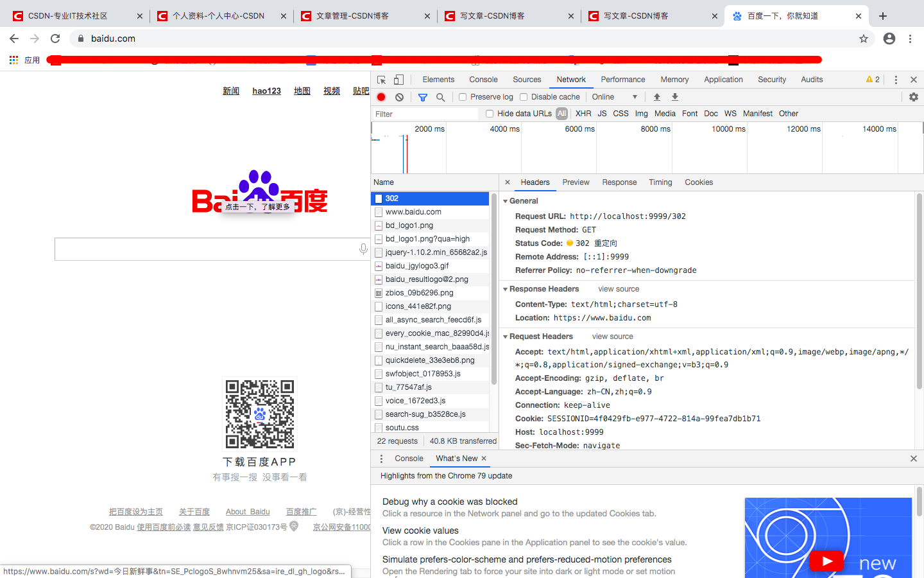
Task: Bookmark this page with the star
Action: point(864,39)
